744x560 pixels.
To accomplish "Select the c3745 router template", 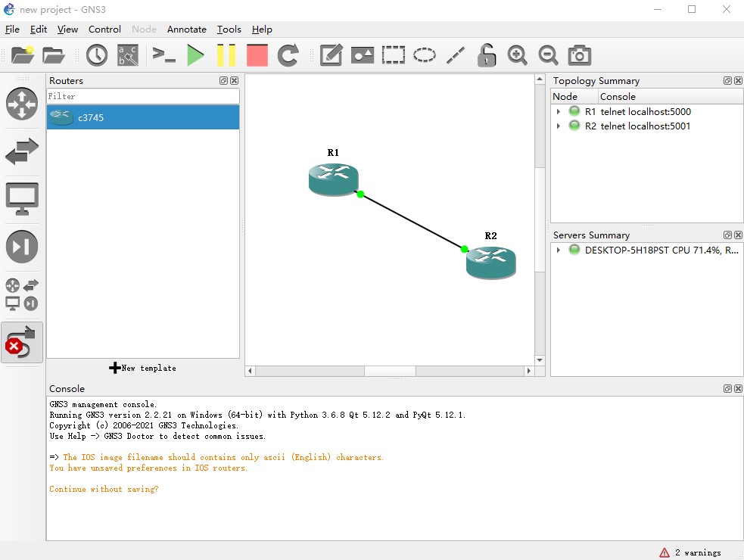I will tap(143, 117).
